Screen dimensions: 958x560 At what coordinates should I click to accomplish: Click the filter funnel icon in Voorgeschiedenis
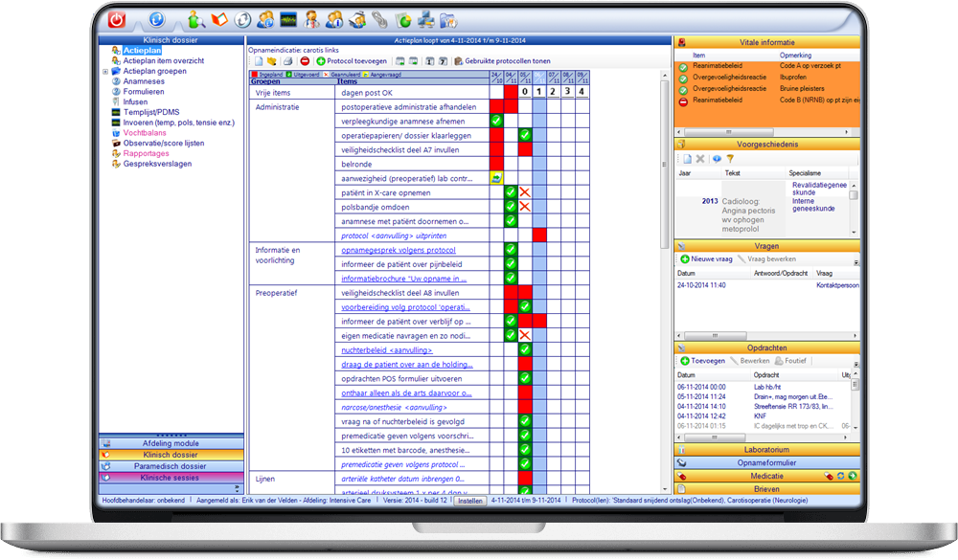coord(730,159)
